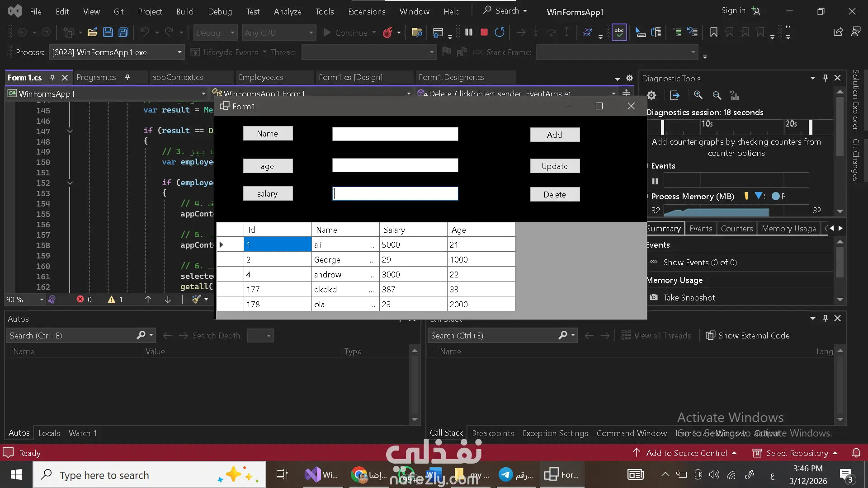Toggle pin on the Form1.cs tab
Viewport: 868px width, 488px height.
point(52,78)
